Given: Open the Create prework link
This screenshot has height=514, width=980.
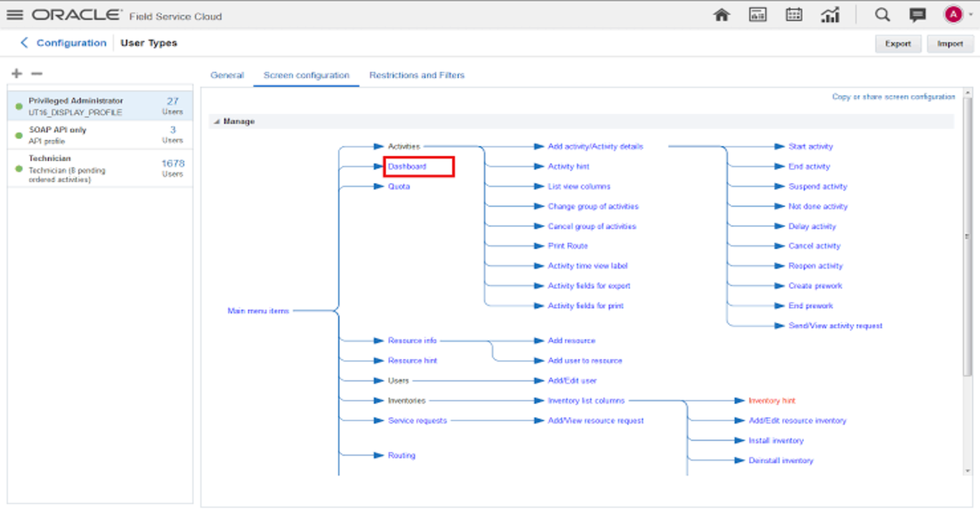Looking at the screenshot, I should pyautogui.click(x=815, y=286).
